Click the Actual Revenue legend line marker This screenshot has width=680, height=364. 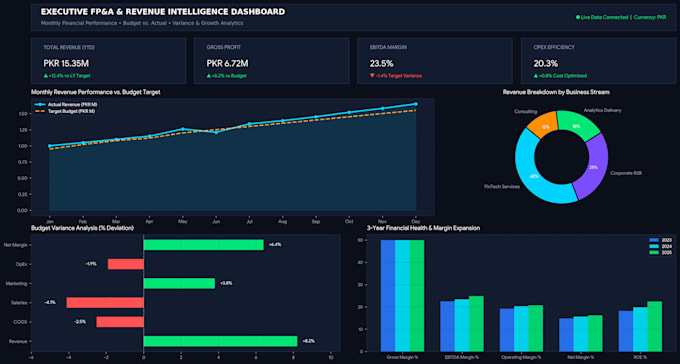pyautogui.click(x=41, y=105)
